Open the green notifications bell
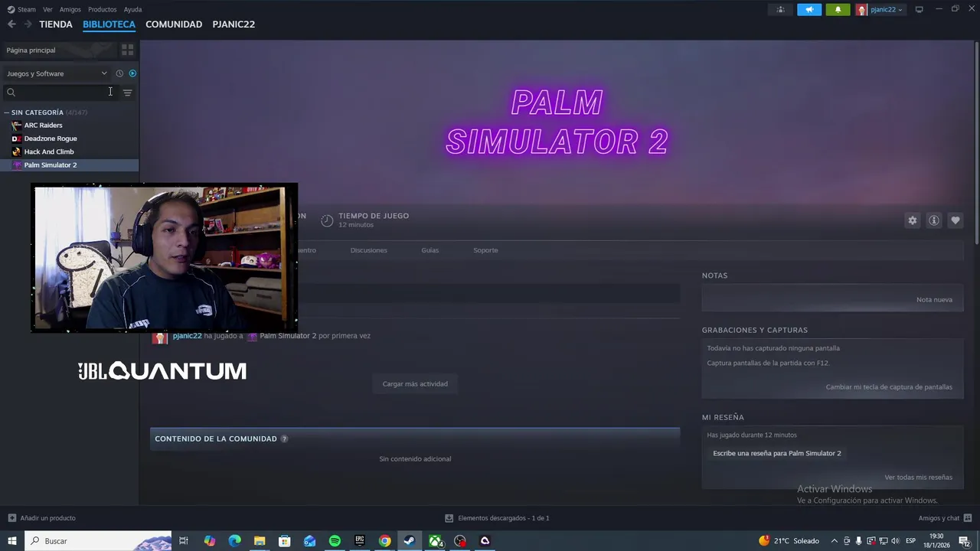The image size is (980, 551). (x=838, y=10)
